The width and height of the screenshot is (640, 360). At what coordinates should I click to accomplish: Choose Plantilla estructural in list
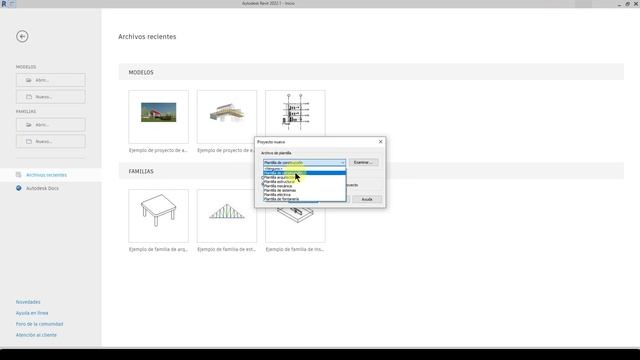(x=304, y=182)
